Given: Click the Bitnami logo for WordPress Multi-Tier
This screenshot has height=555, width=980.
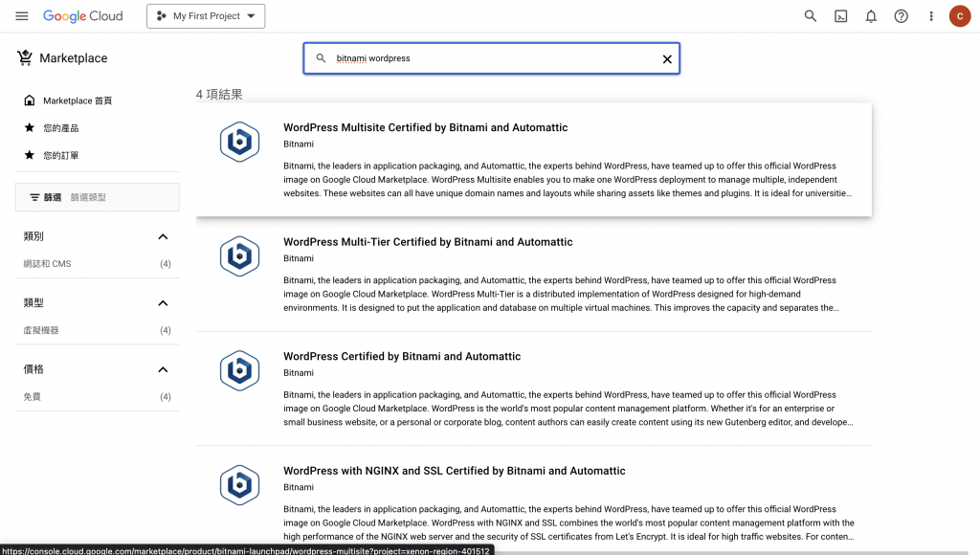Looking at the screenshot, I should pyautogui.click(x=239, y=256).
